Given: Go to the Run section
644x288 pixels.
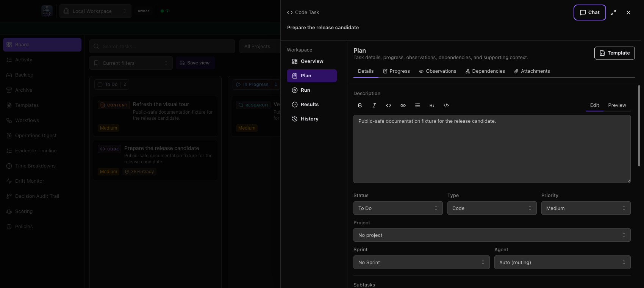Looking at the screenshot, I should [x=312, y=90].
